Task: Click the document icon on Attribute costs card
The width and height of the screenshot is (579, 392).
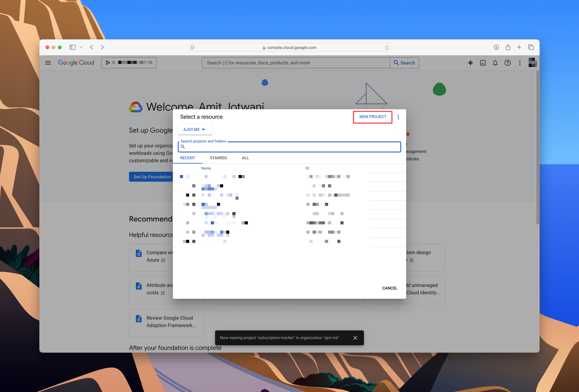Action: (x=139, y=286)
